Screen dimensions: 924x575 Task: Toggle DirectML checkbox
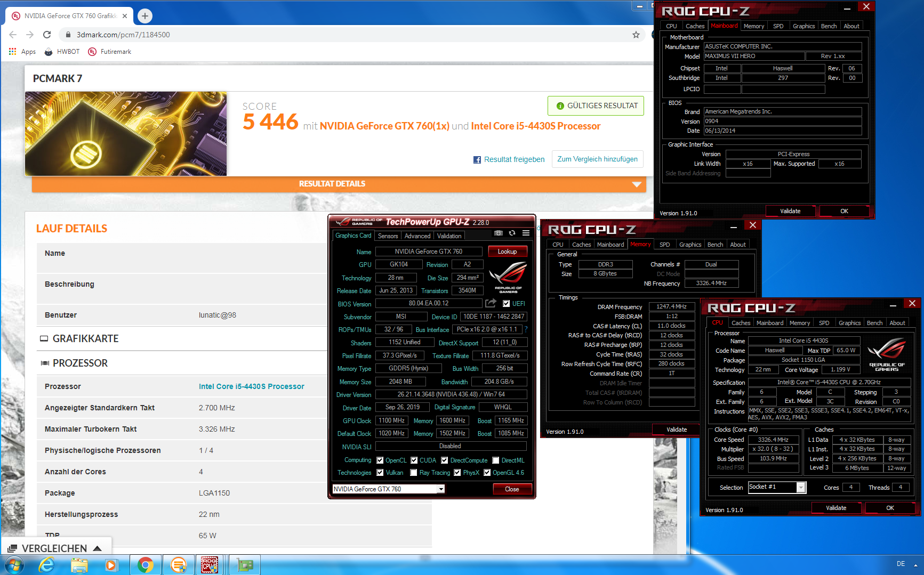495,460
